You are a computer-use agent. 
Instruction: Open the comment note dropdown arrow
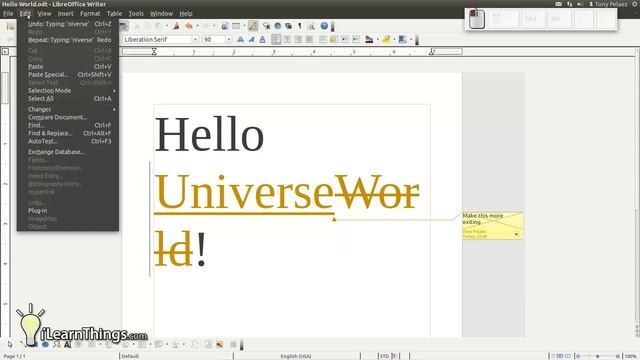pos(516,234)
